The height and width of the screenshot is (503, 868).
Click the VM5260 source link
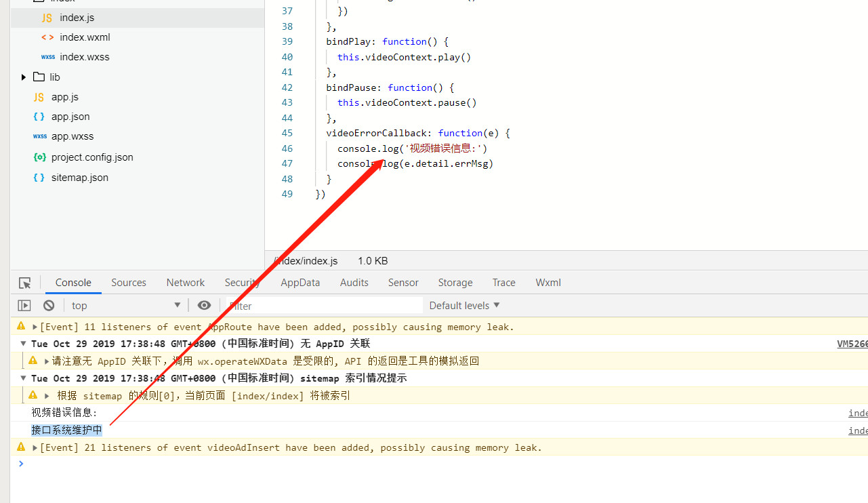tap(852, 344)
